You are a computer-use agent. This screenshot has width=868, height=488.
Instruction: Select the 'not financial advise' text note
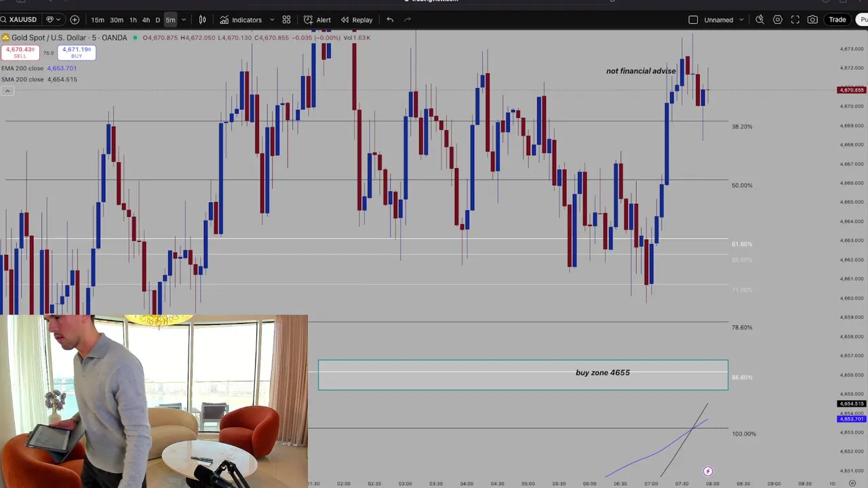(641, 71)
